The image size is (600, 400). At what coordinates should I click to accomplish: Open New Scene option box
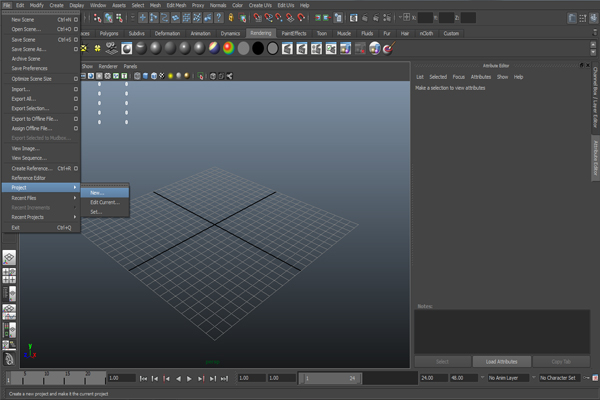76,20
